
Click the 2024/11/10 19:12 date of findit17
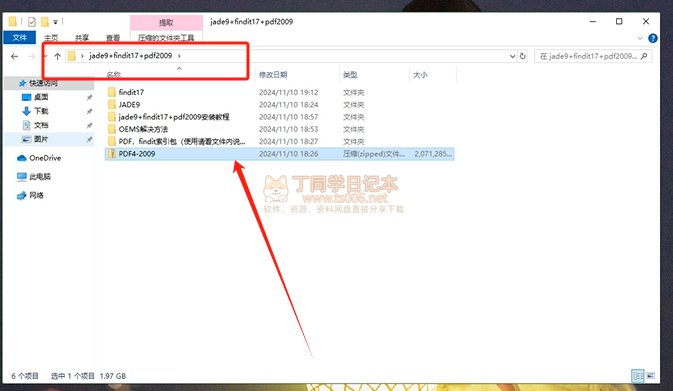click(x=288, y=92)
